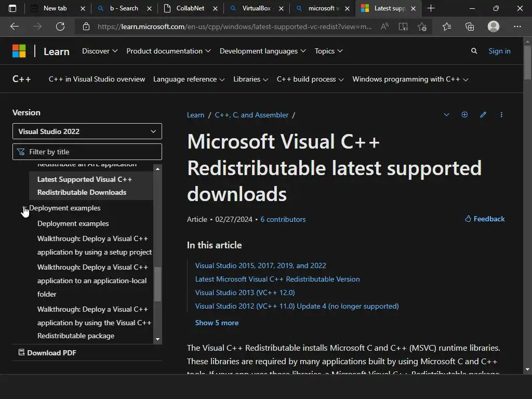View site information lock icon
Viewport: 532px width, 399px height.
pyautogui.click(x=86, y=26)
